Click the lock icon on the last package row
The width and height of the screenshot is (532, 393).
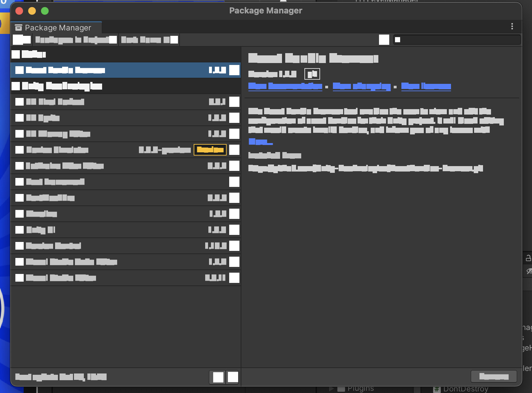[x=234, y=278]
